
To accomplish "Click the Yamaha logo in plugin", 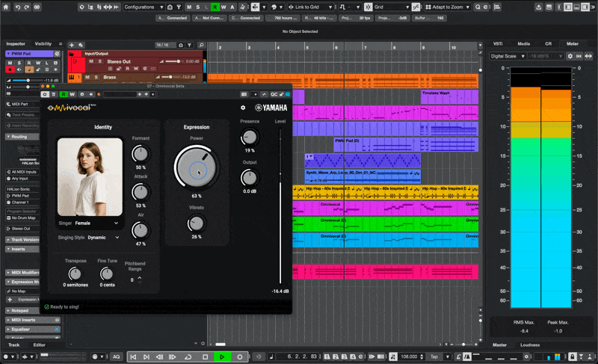I will click(271, 108).
